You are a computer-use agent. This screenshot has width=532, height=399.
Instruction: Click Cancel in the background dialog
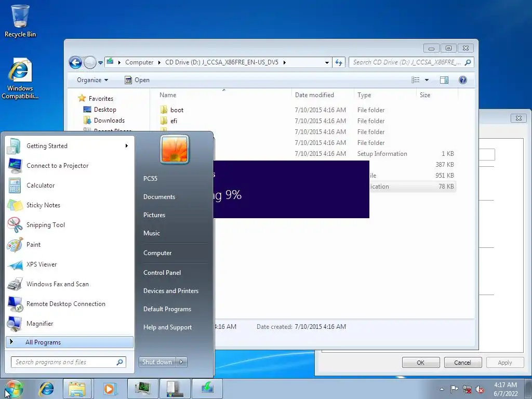pos(463,363)
